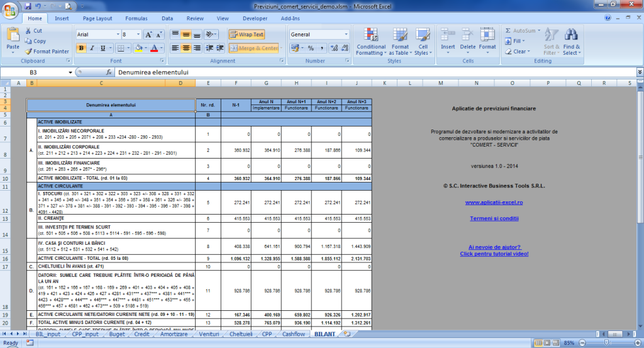This screenshot has height=348, width=644.
Task: Switch to Page Layout view in status bar
Action: pos(547,343)
